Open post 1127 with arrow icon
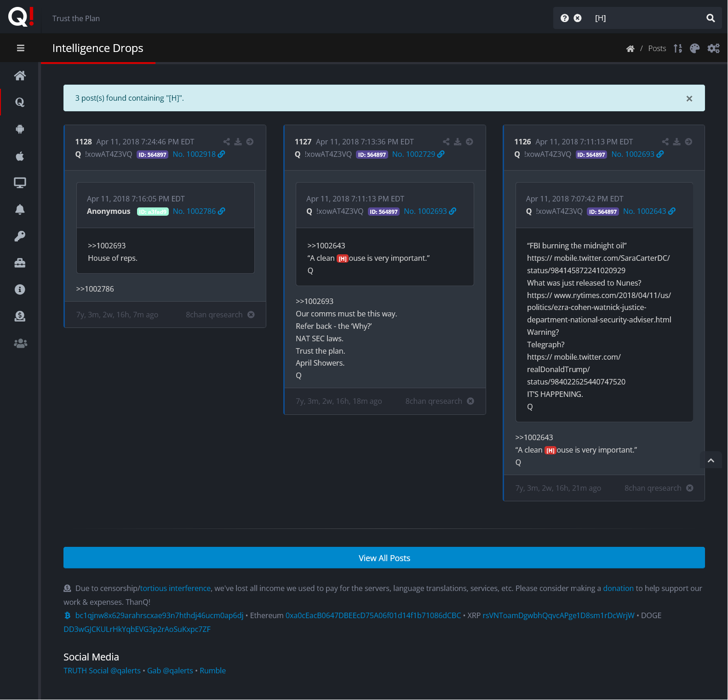The height and width of the screenshot is (700, 728). [x=470, y=142]
